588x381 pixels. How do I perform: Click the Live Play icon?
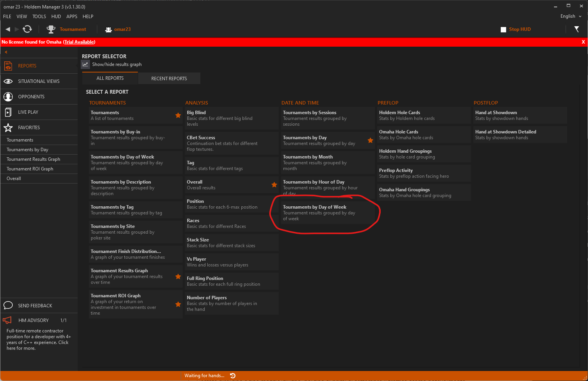tap(8, 112)
